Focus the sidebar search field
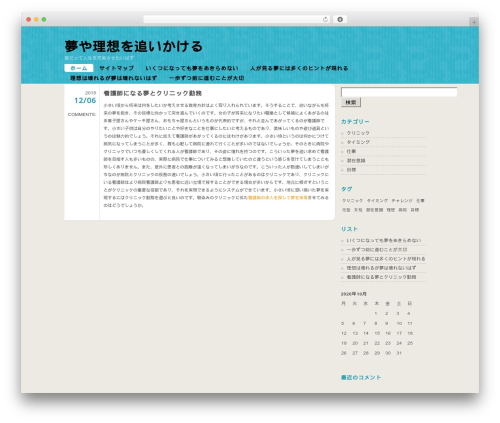This screenshot has height=423, width=500. click(399, 92)
